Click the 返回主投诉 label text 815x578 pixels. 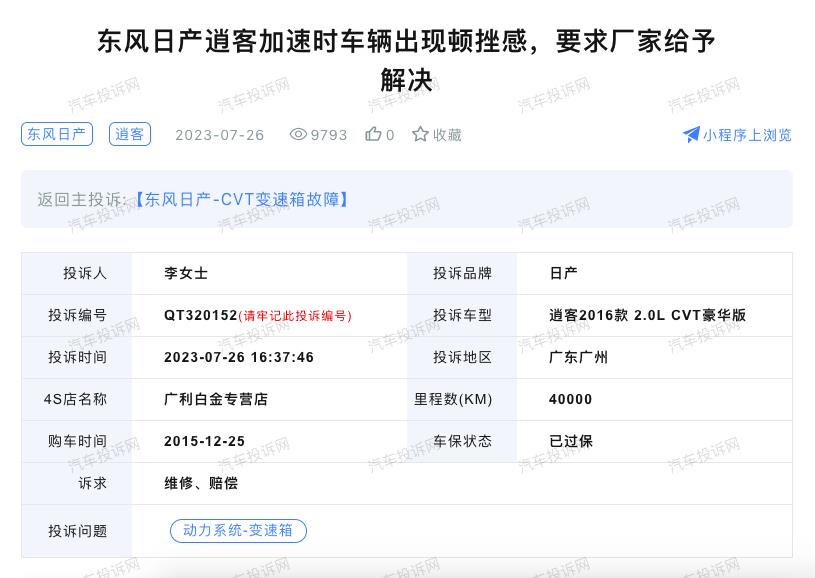coord(82,200)
